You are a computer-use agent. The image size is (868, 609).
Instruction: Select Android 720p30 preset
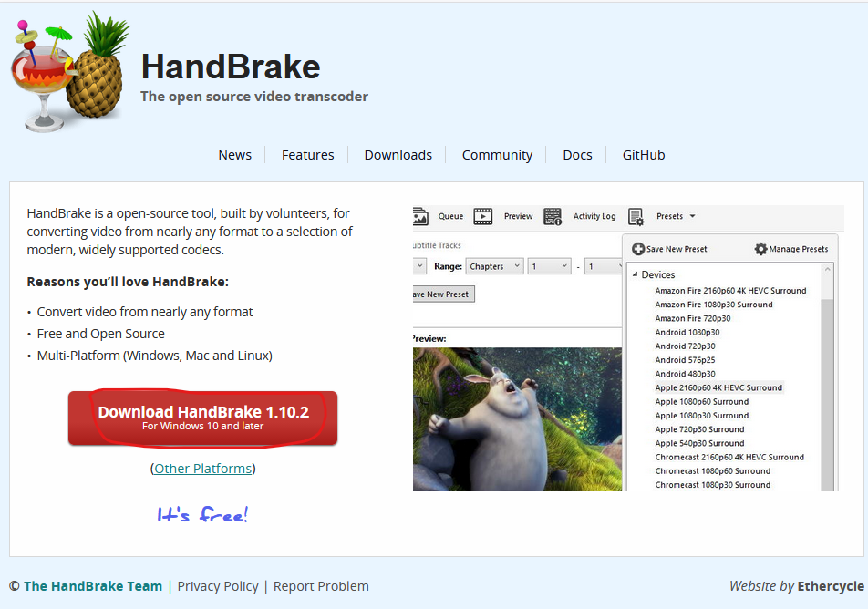pyautogui.click(x=685, y=346)
